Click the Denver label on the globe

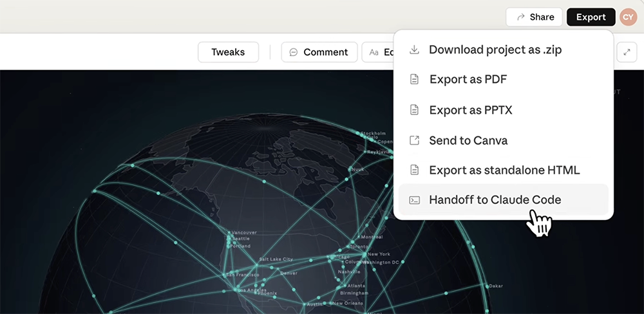[x=289, y=273]
